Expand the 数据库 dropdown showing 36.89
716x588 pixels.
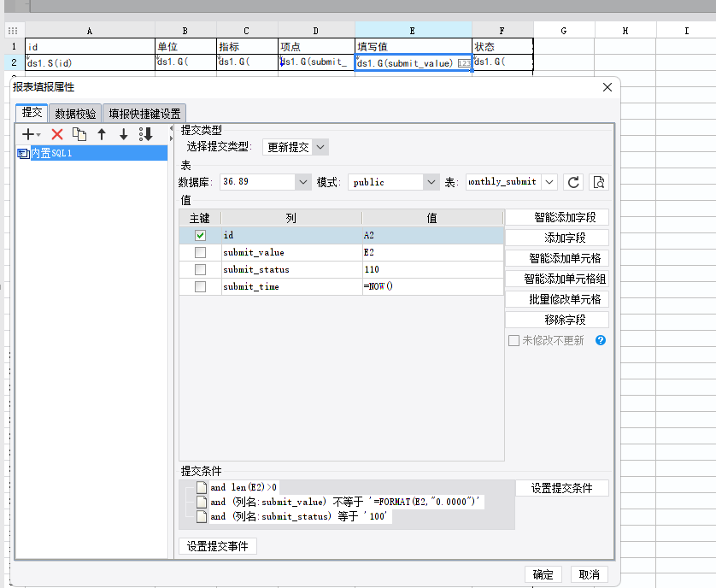[x=302, y=182]
